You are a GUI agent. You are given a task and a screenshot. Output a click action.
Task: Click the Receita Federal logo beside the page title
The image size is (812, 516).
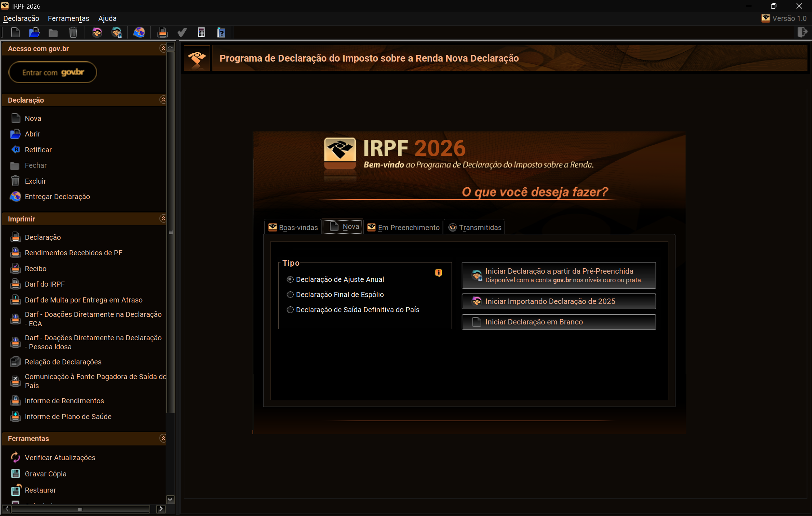(x=197, y=58)
